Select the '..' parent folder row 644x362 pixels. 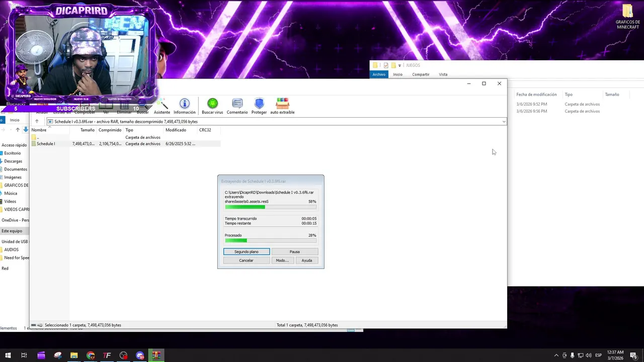pos(125,137)
